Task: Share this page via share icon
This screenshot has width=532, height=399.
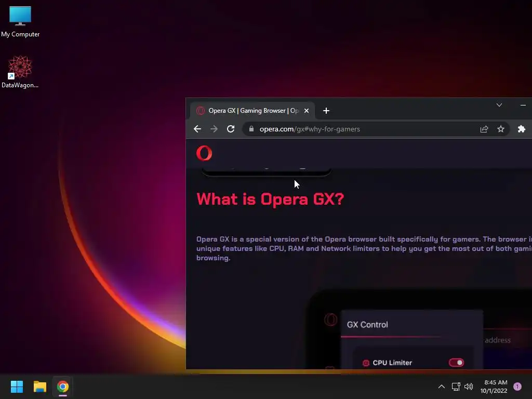Action: pyautogui.click(x=484, y=129)
